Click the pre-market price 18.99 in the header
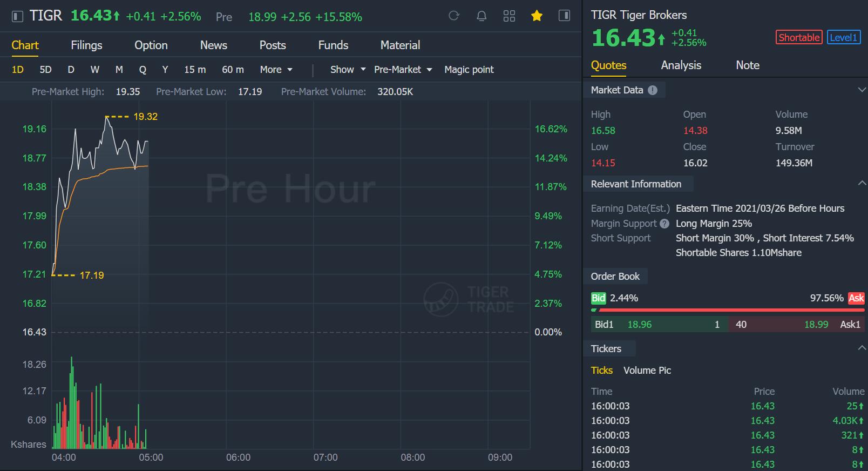Viewport: 868px width, 471px height. click(262, 17)
